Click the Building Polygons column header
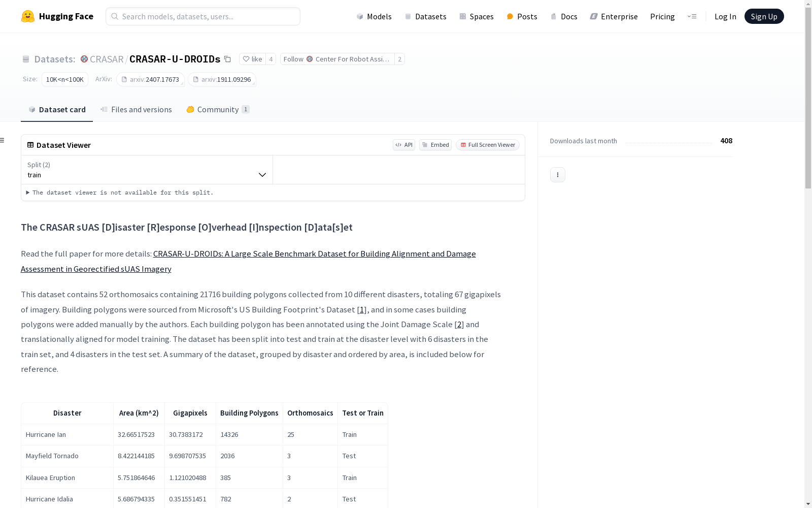This screenshot has height=508, width=812. tap(249, 413)
